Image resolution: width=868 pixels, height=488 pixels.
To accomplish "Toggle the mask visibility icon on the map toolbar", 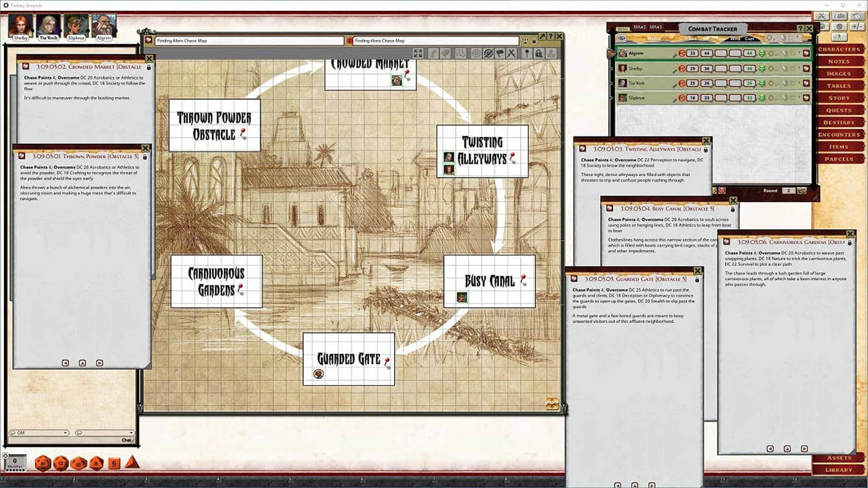I will pyautogui.click(x=488, y=53).
